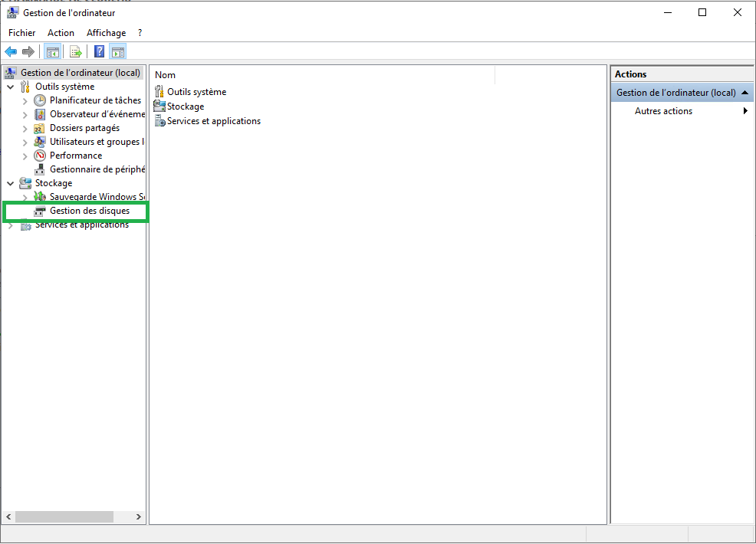Open the Affichage menu
This screenshot has height=544, width=756.
(106, 33)
